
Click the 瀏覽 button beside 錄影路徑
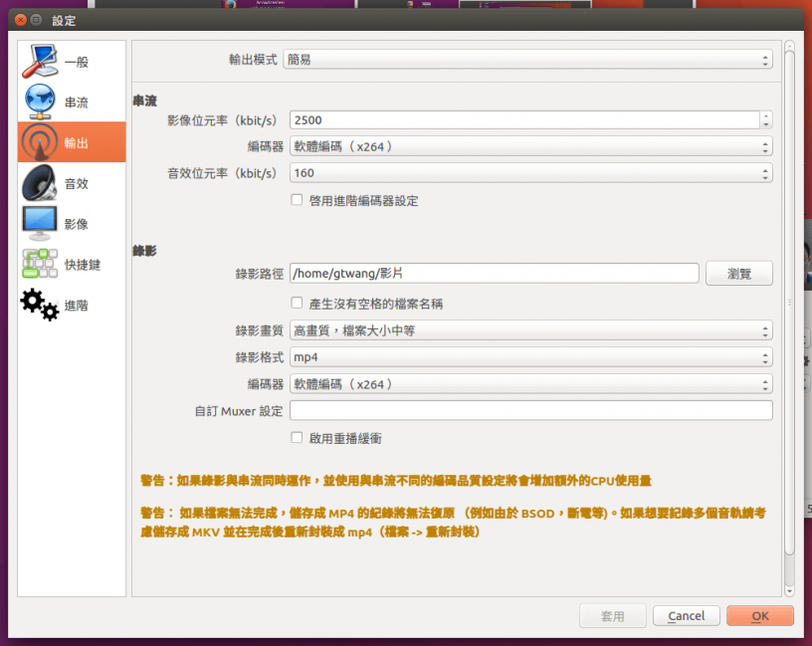pos(739,273)
